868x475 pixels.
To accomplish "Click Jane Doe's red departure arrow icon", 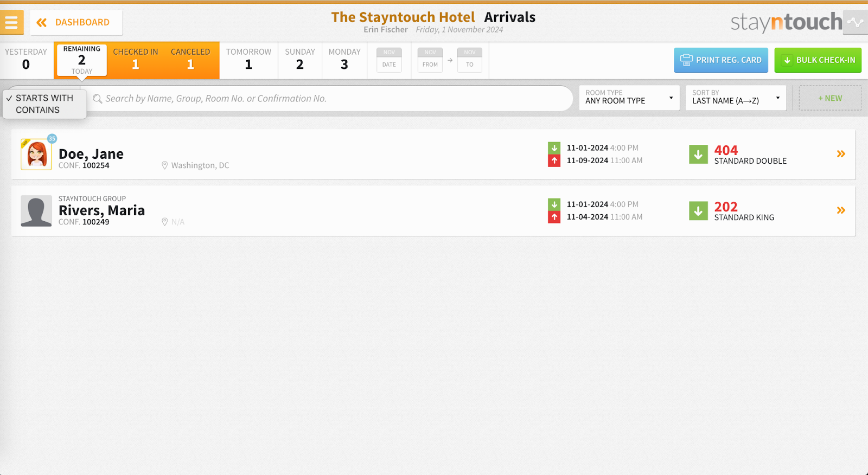I will click(554, 161).
